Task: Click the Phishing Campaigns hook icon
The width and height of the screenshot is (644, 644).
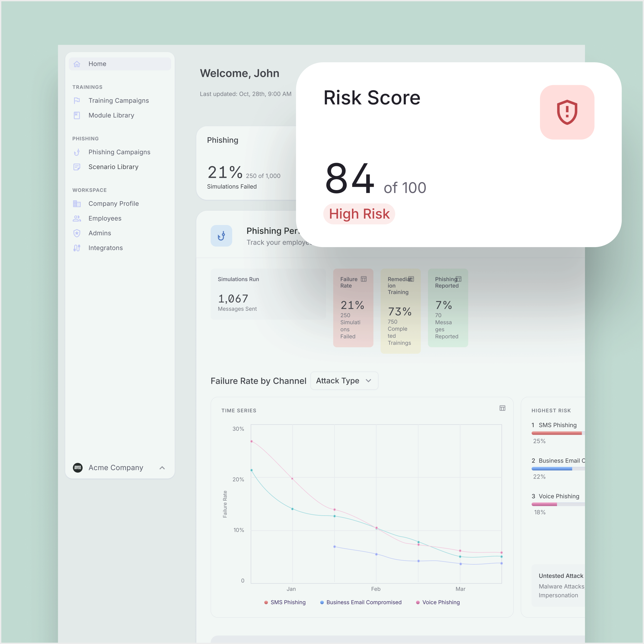Action: tap(77, 152)
